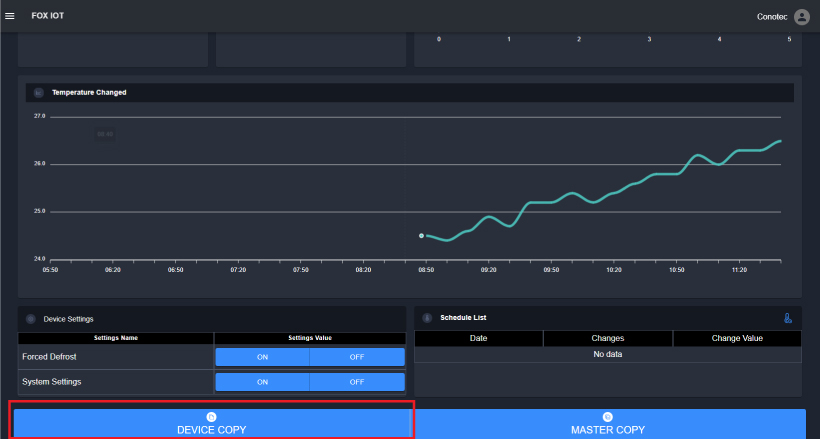Screen dimensions: 820x439
Task: Click the Conotec username
Action: pos(772,17)
